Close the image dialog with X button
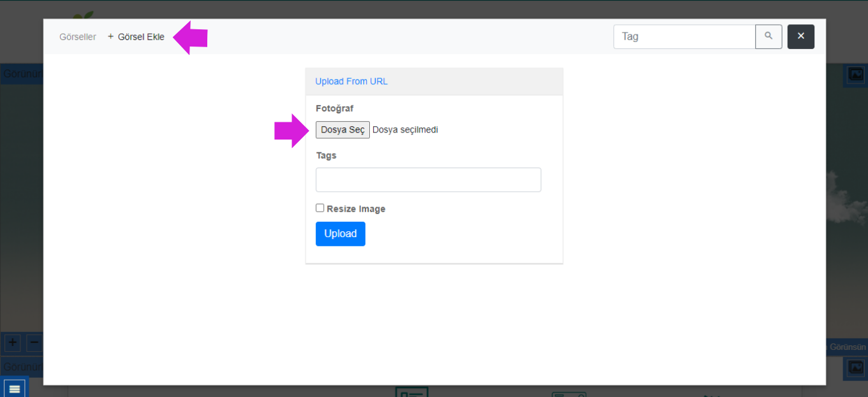Screen dimensions: 868x397 pyautogui.click(x=801, y=36)
